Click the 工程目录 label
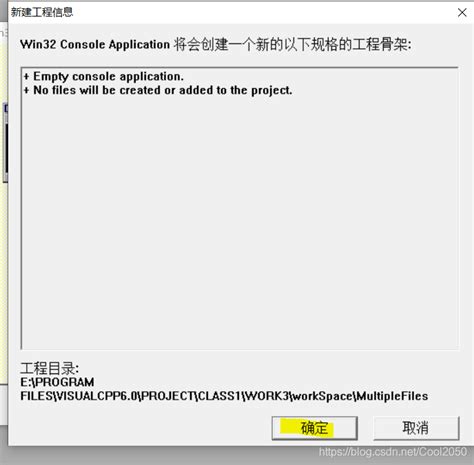The width and height of the screenshot is (474, 465). 49,368
